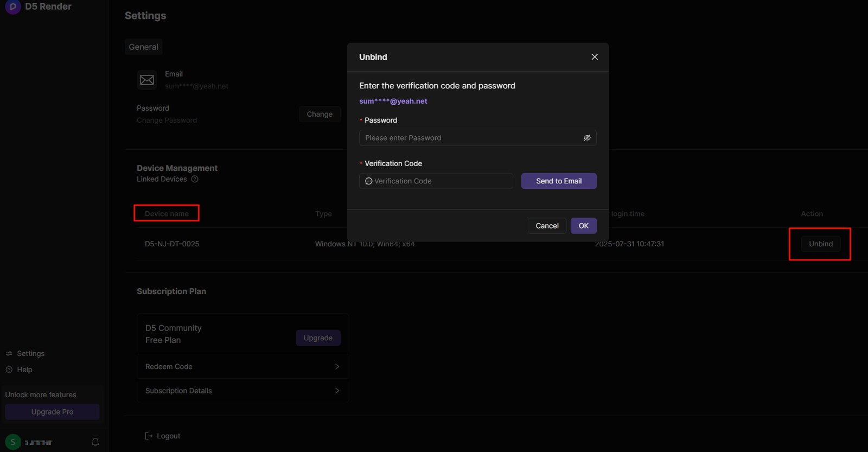
Task: Click the Device Management heading
Action: pyautogui.click(x=177, y=168)
